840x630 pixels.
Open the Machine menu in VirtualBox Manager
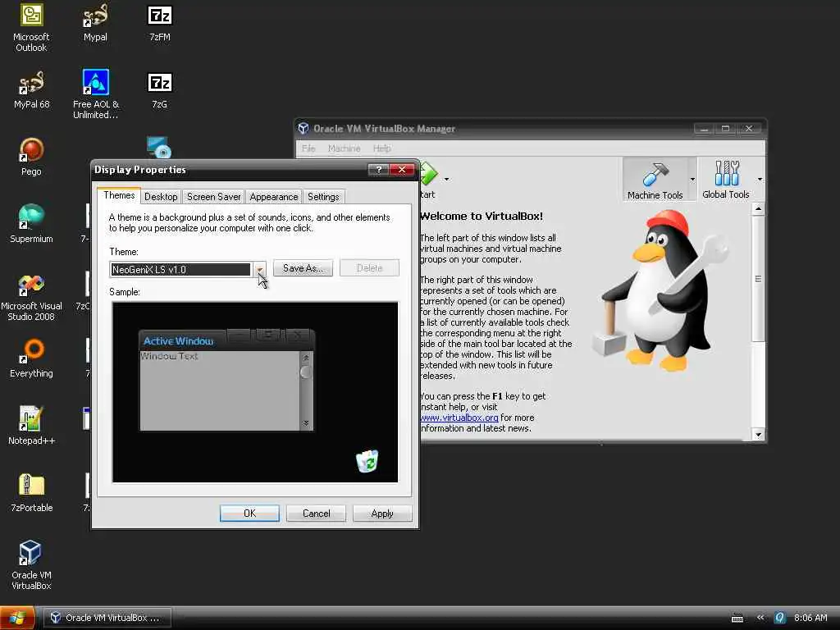pyautogui.click(x=344, y=148)
